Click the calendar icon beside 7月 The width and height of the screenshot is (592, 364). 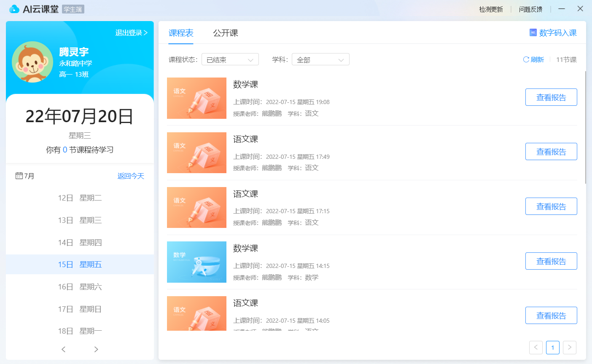[x=19, y=176]
